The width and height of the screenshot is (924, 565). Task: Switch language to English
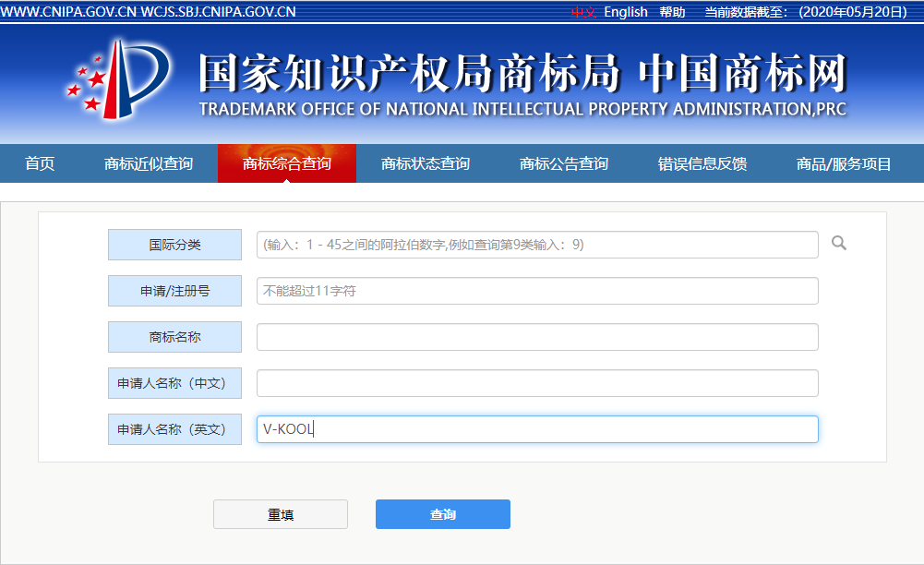pos(625,12)
